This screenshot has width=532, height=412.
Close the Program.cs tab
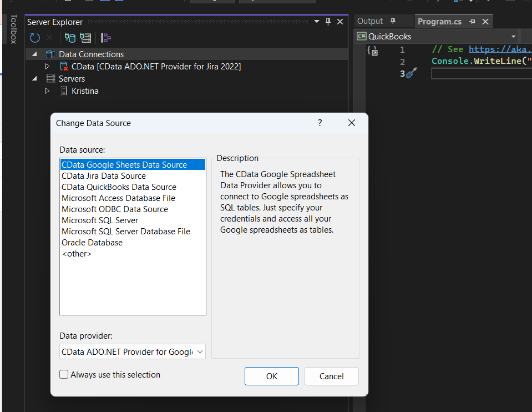(x=485, y=22)
